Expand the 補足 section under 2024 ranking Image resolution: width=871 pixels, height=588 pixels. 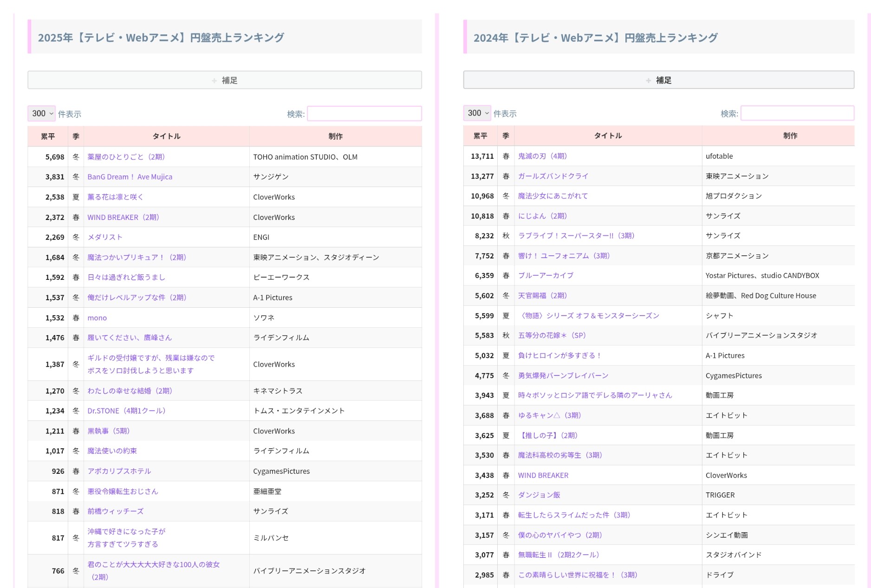[x=658, y=80]
